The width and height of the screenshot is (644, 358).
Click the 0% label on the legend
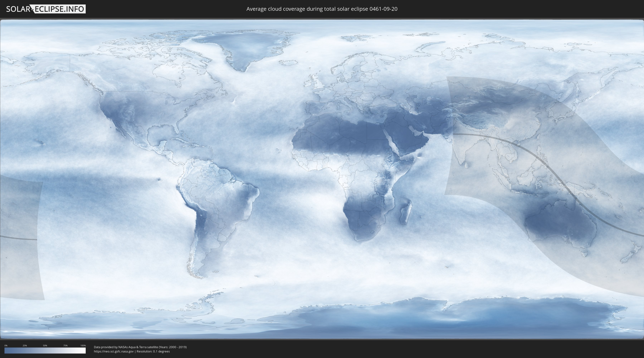pyautogui.click(x=6, y=345)
